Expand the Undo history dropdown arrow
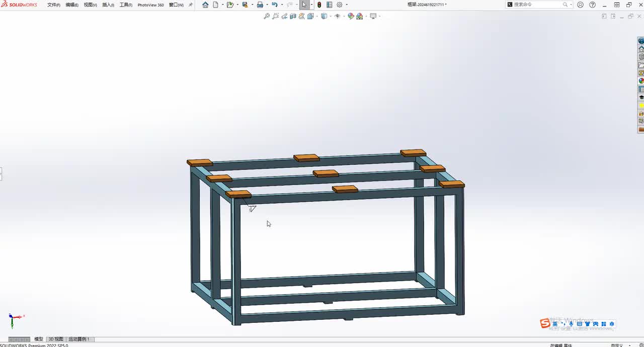The height and width of the screenshot is (347, 644). click(x=282, y=5)
